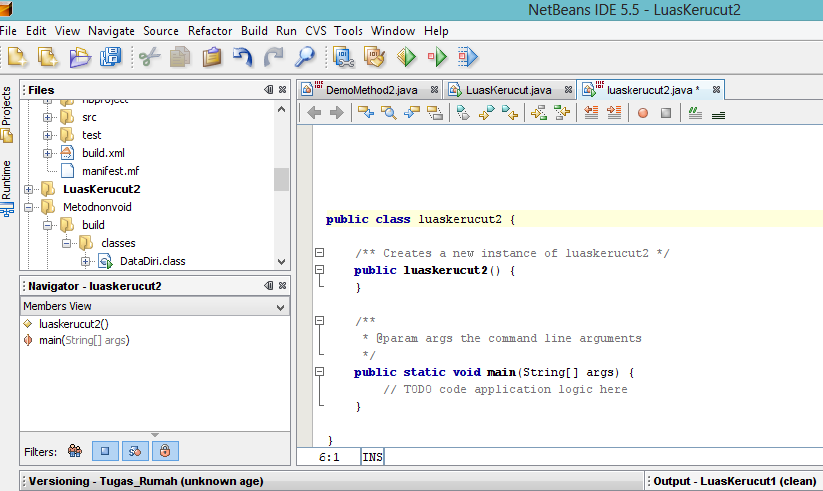
Task: Click the Run Main Project icon
Action: pos(406,57)
